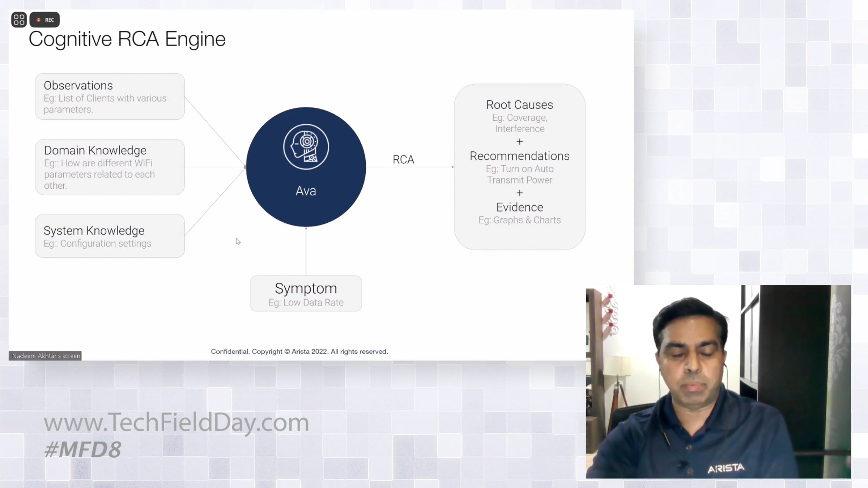This screenshot has width=868, height=488.
Task: Click the RCA arrow label
Action: coord(403,159)
